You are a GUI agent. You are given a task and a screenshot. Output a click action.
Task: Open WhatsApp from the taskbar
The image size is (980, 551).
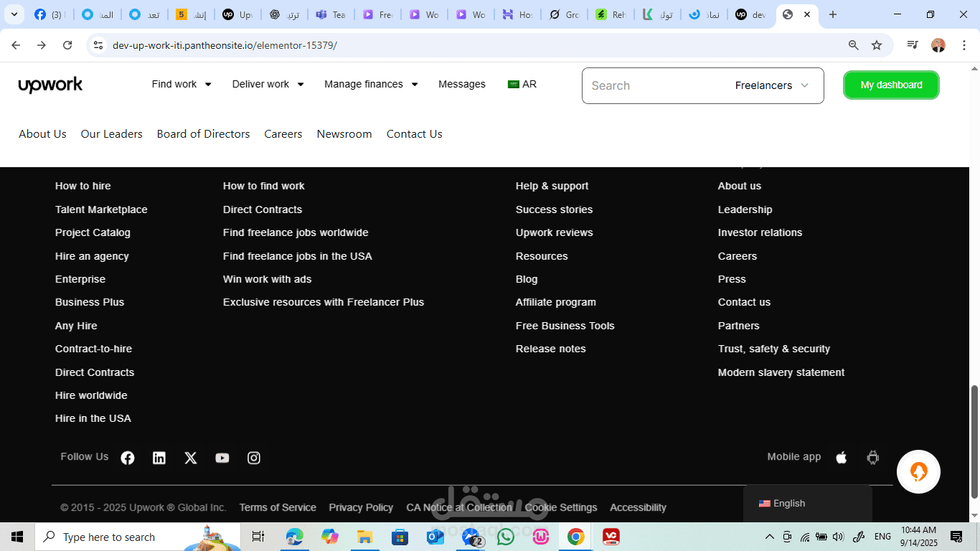[506, 537]
